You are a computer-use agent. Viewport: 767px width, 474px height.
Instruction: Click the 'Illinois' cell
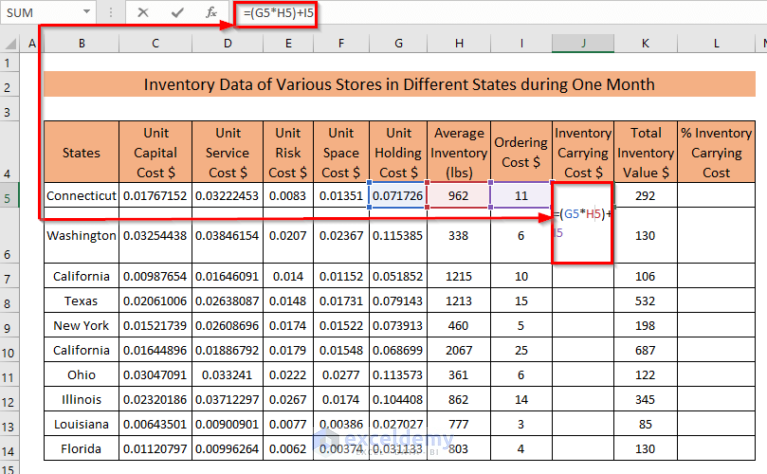click(81, 399)
